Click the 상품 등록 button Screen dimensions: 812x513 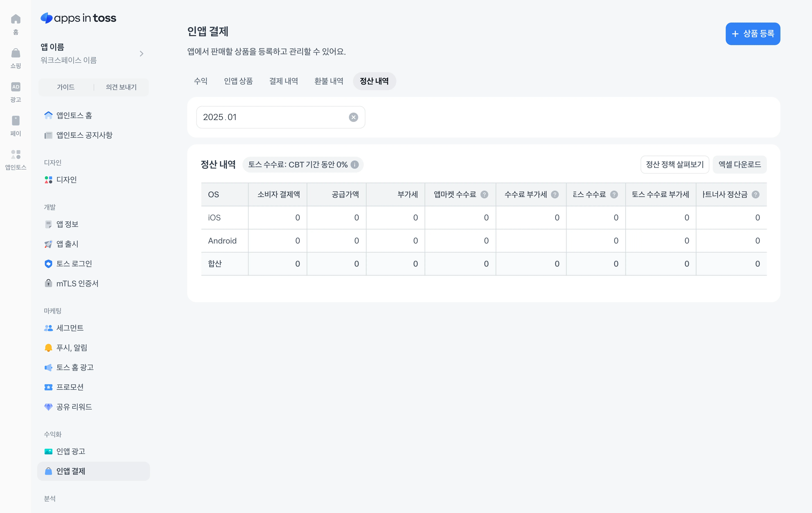(x=753, y=34)
